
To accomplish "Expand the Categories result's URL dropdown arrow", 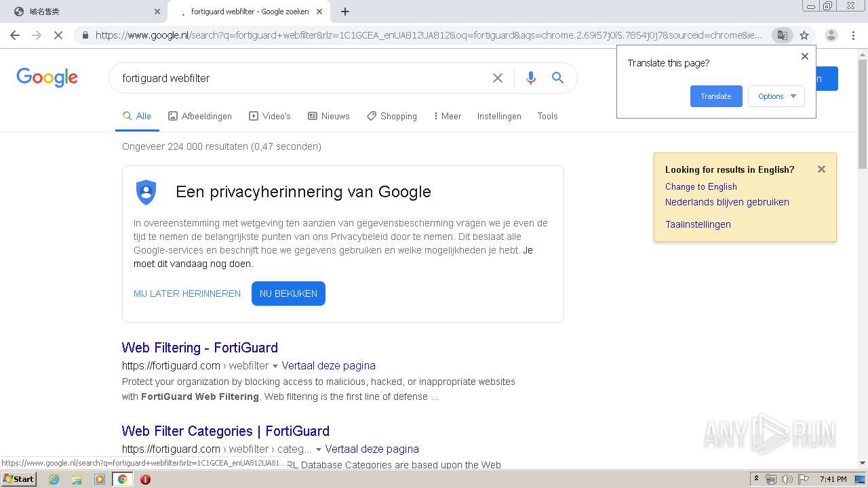I will [x=319, y=449].
